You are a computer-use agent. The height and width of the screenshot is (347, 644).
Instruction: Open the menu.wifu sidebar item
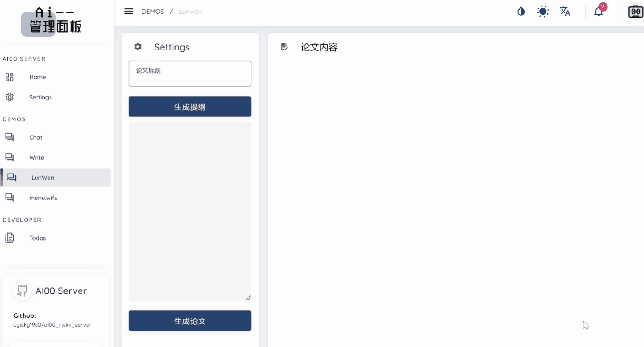coord(43,198)
